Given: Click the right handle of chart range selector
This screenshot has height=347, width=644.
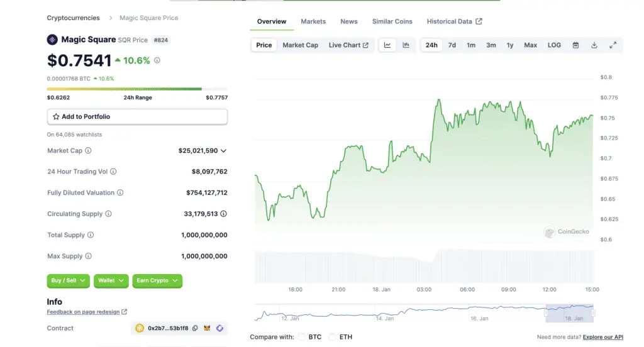Looking at the screenshot, I should point(594,313).
